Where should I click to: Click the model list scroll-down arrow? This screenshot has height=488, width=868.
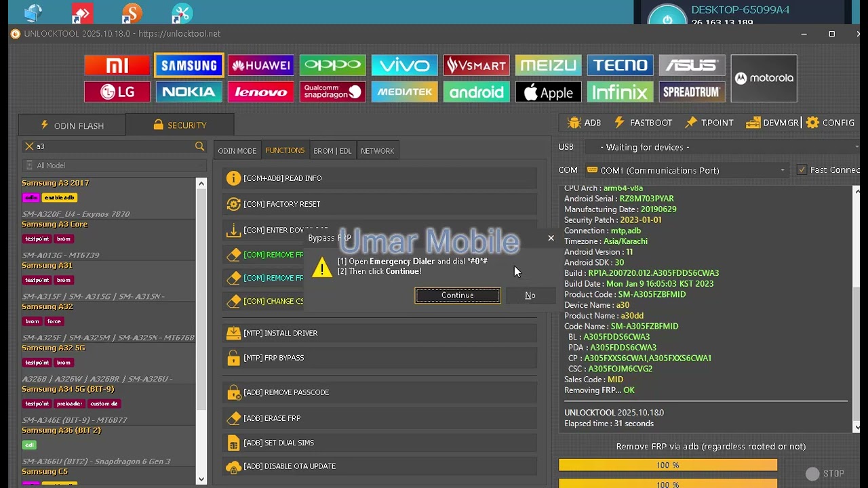[x=201, y=479]
